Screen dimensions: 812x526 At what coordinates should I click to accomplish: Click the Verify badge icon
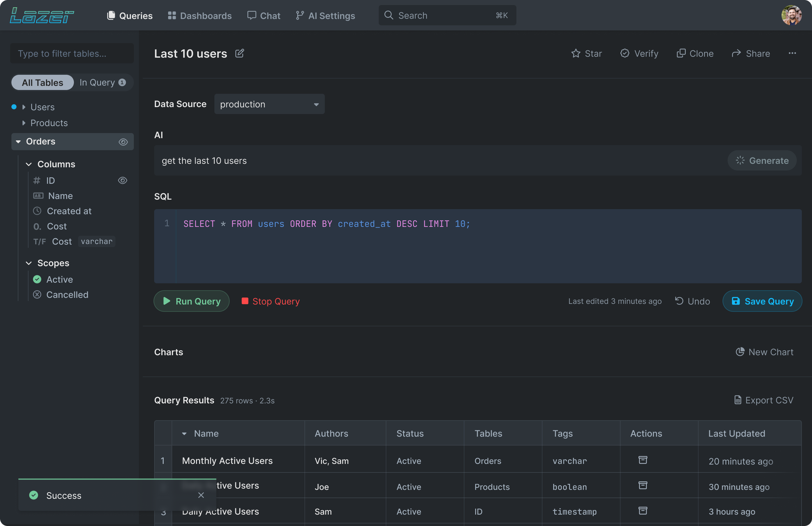coord(624,54)
